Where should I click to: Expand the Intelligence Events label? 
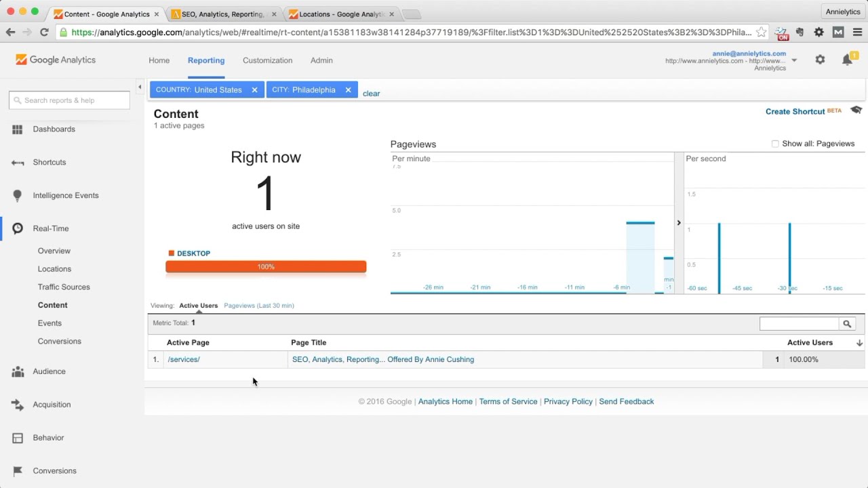pos(66,196)
